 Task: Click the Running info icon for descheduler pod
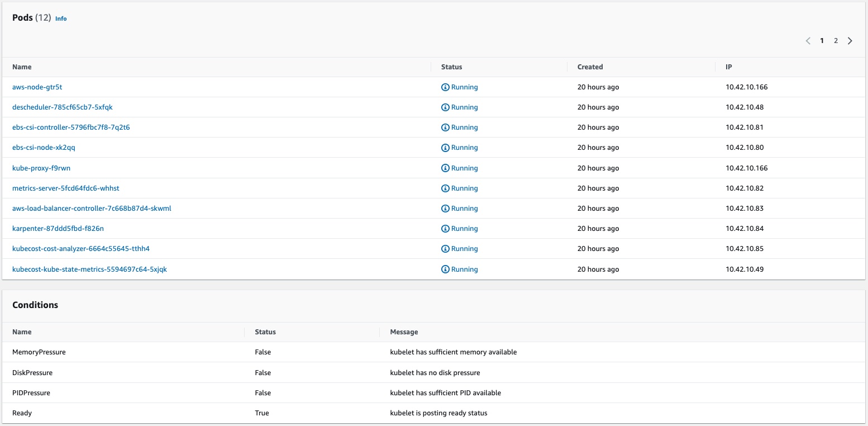click(445, 107)
